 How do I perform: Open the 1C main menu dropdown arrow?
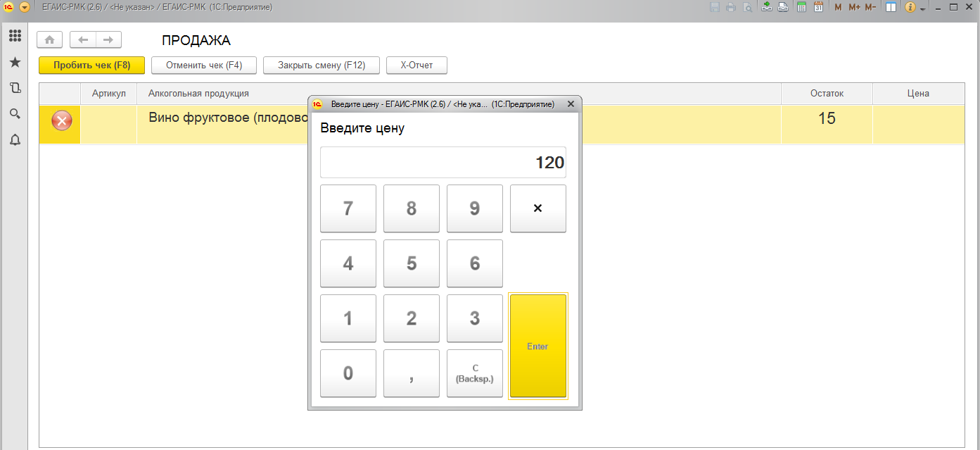(25, 7)
